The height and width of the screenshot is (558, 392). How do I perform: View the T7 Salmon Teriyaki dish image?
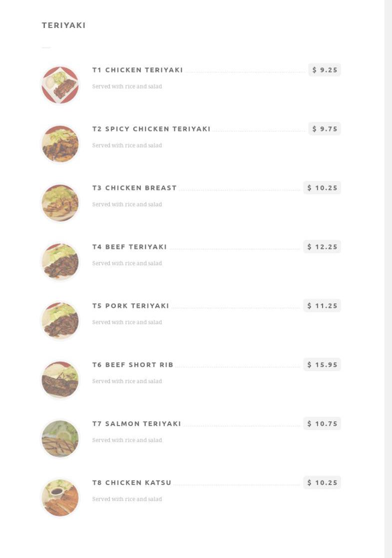click(x=60, y=439)
